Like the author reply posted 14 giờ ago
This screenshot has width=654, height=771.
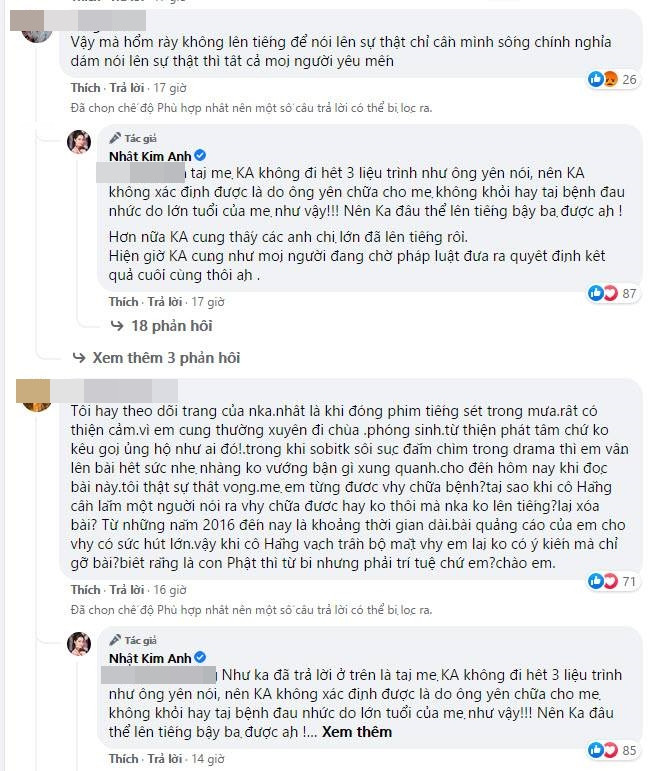pos(123,759)
